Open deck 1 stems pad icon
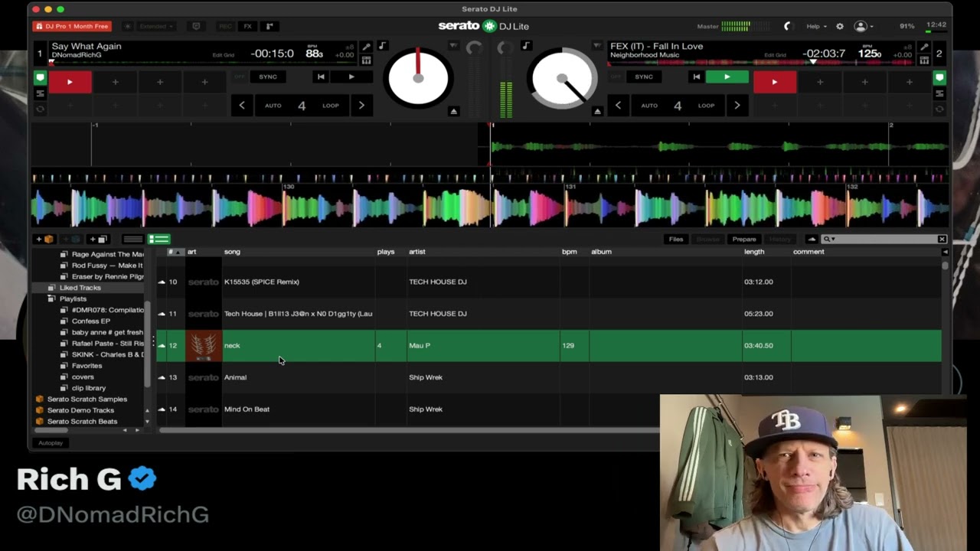Image resolution: width=980 pixels, height=551 pixels. point(367,60)
